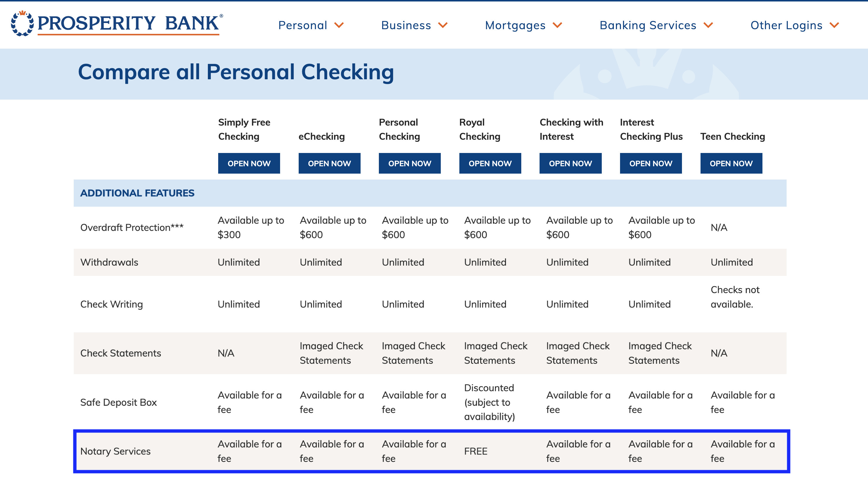868x484 pixels.
Task: Open the Other Logins menu
Action: tap(786, 25)
